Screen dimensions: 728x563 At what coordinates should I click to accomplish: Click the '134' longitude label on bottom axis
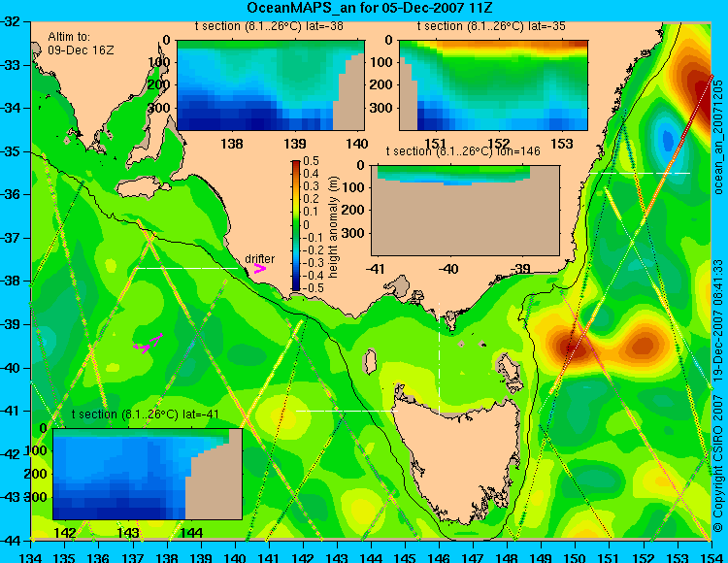[x=31, y=557]
